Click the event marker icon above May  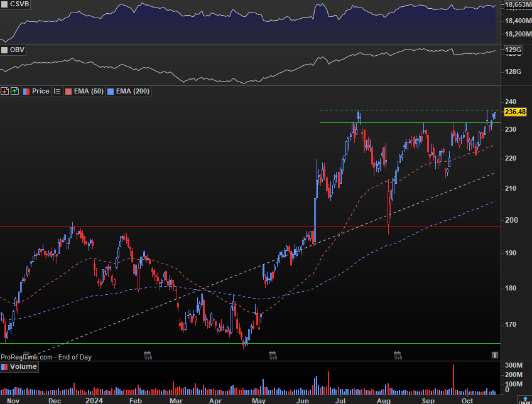tap(273, 355)
